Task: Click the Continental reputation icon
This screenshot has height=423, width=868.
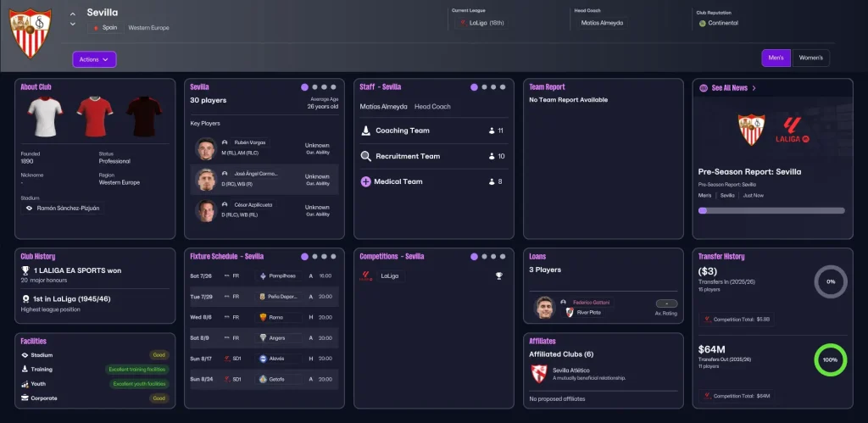Action: [x=703, y=23]
